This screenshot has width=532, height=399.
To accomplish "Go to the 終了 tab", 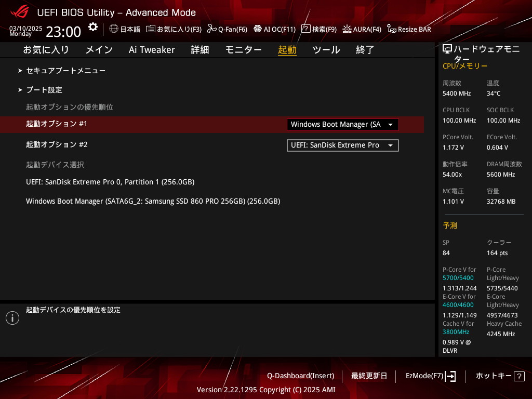I will (365, 50).
